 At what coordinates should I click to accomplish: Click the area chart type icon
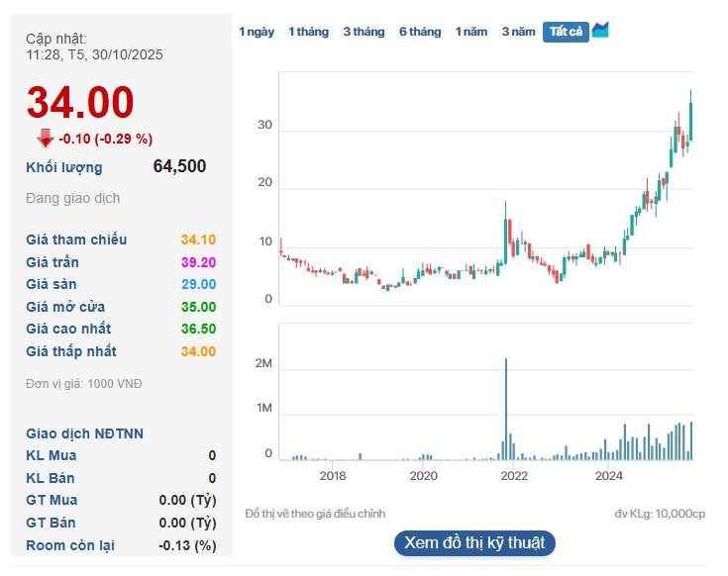coord(600,31)
